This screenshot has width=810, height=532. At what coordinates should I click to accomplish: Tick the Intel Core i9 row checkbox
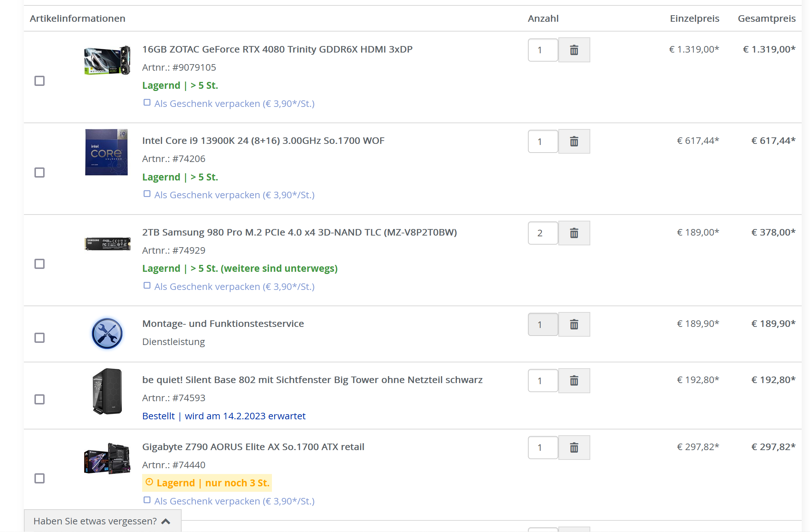(40, 173)
